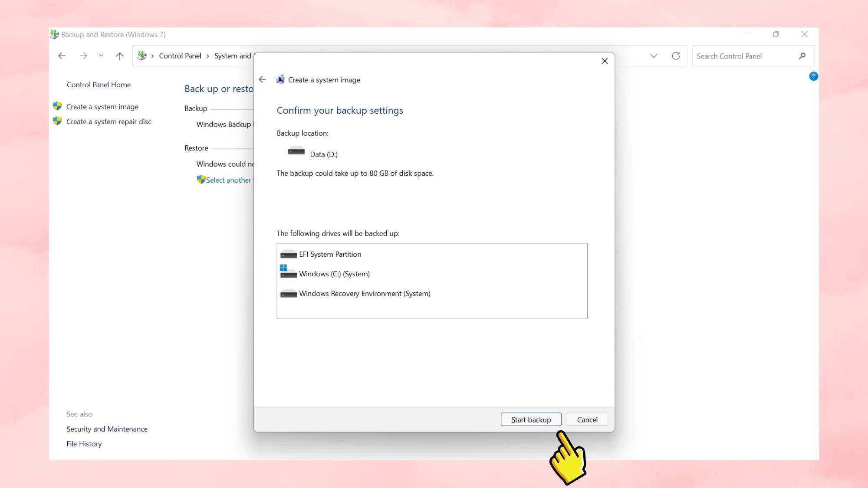Select the Windows Recovery Environment drive icon

(289, 294)
